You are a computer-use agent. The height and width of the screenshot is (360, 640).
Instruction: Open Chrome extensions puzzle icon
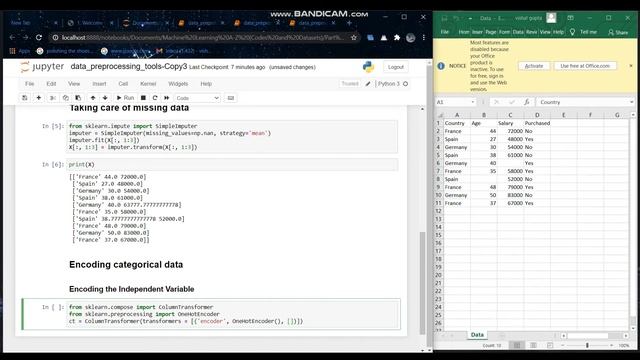click(x=397, y=38)
